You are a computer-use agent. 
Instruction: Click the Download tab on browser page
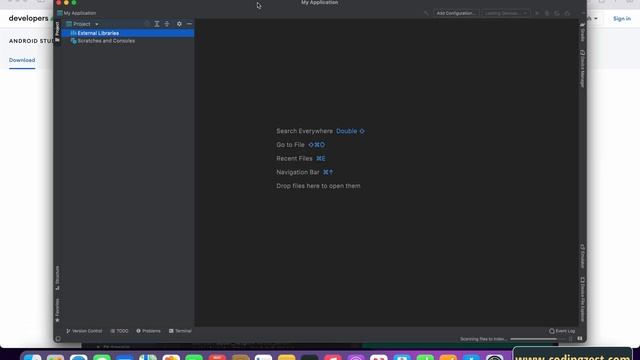(22, 60)
